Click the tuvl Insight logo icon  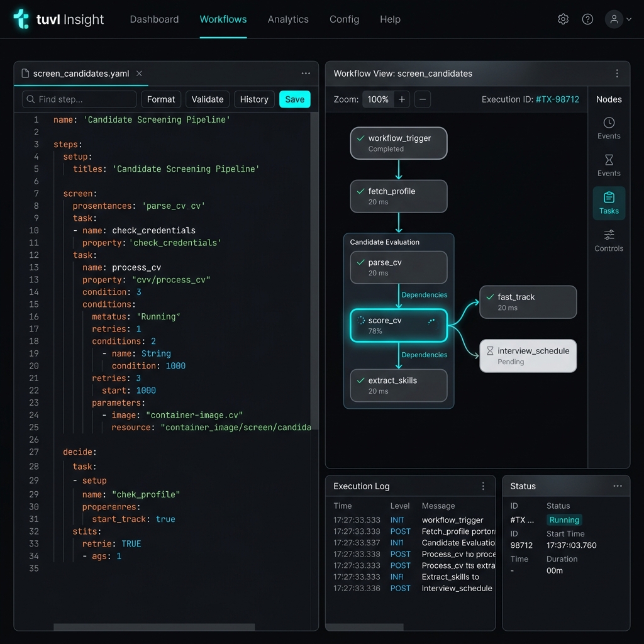(21, 19)
